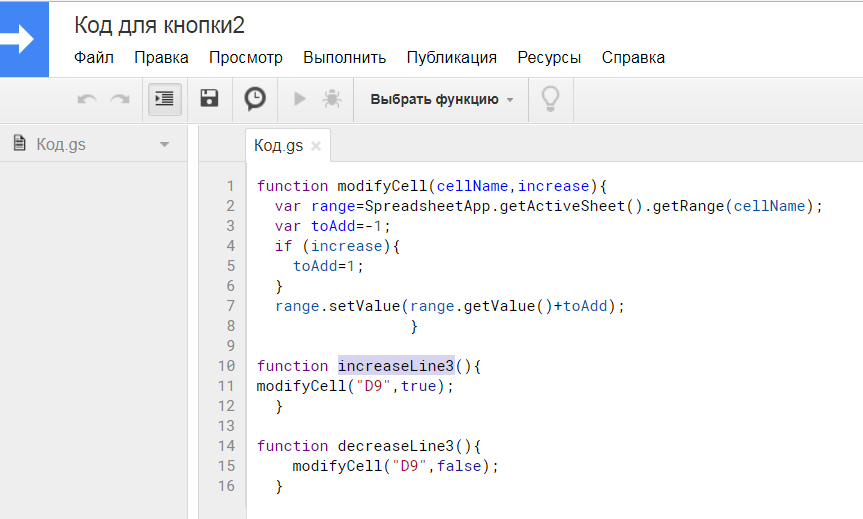863x519 pixels.
Task: Click the undo arrow icon
Action: pos(87,99)
